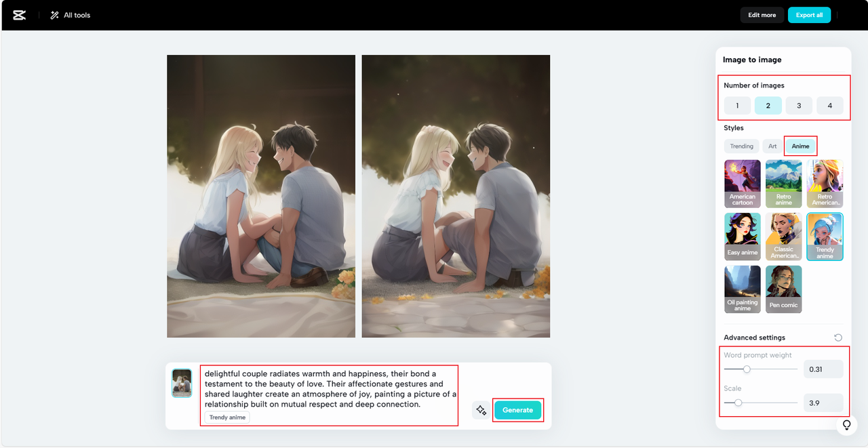This screenshot has height=448, width=868.
Task: Switch to the Trending styles tab
Action: coord(741,146)
